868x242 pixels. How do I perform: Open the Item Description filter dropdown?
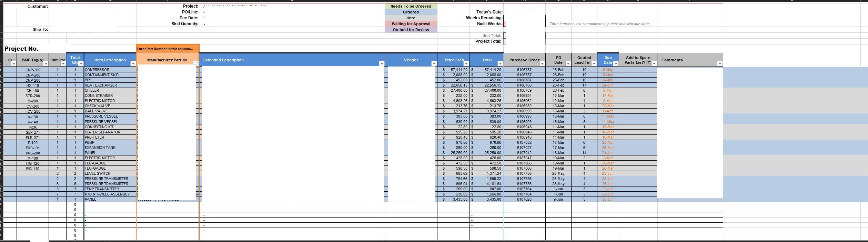pos(133,64)
